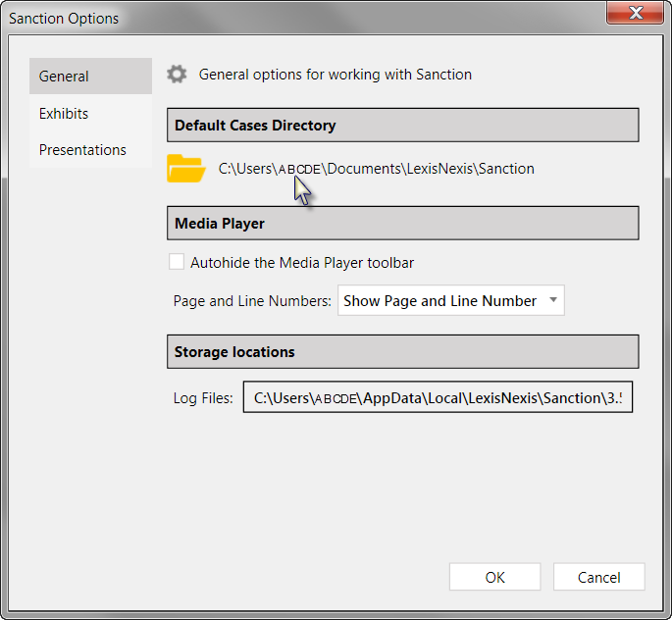
Task: Click the Media Player section header
Action: click(x=403, y=223)
